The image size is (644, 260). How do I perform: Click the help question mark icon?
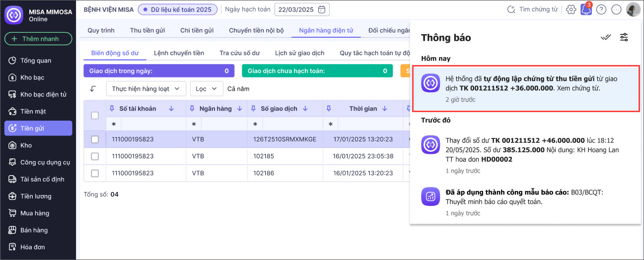click(x=601, y=9)
